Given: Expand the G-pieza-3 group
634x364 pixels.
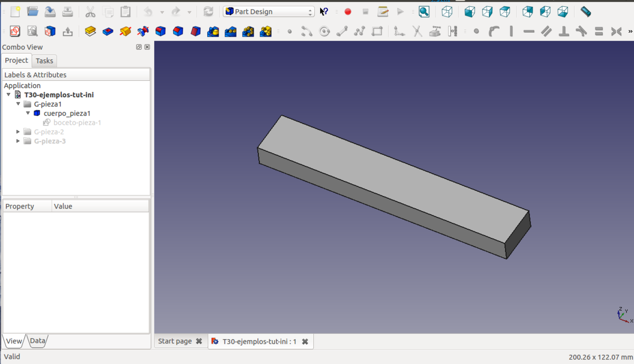Looking at the screenshot, I should [18, 141].
